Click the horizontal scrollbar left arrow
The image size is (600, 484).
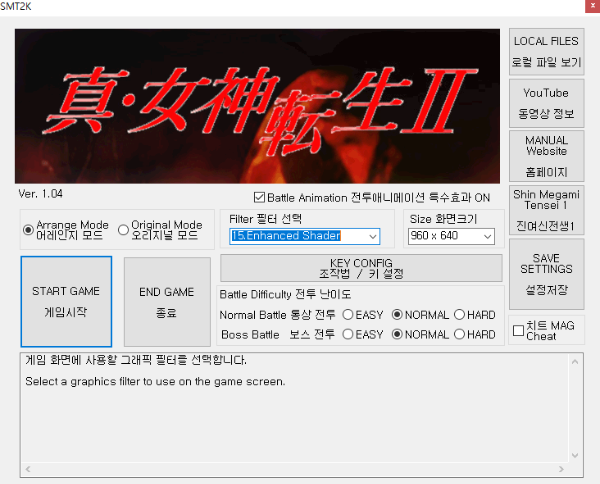[28, 469]
